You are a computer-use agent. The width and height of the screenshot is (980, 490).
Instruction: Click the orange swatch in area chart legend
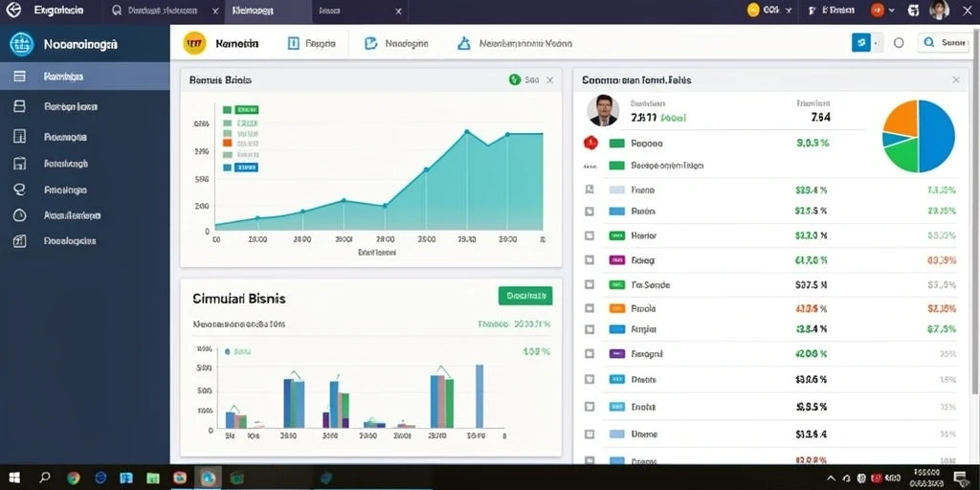[228, 144]
